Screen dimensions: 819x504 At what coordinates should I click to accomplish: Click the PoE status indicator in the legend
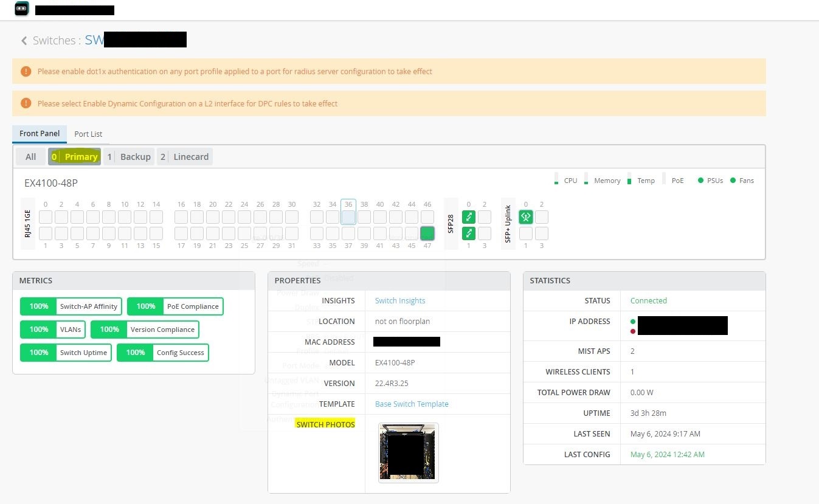pos(665,178)
